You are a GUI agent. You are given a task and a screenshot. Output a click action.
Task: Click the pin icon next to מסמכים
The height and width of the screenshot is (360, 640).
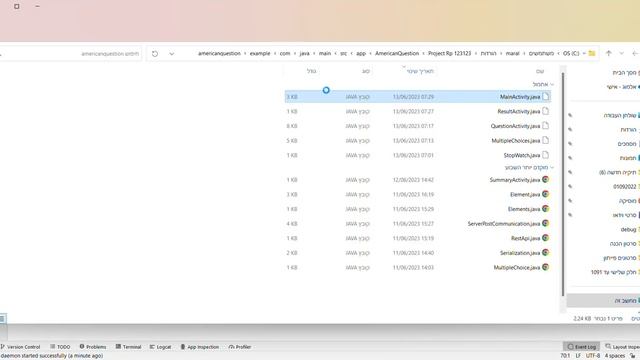[570, 144]
